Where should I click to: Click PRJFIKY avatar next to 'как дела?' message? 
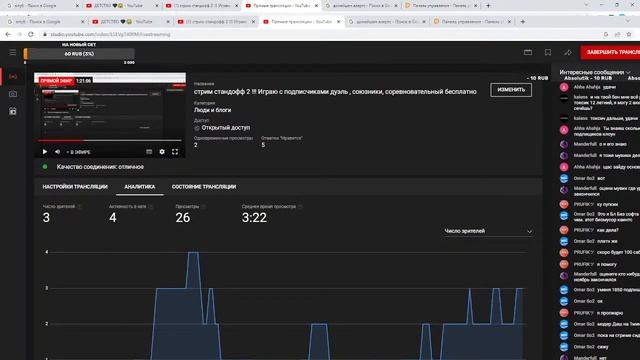564,230
